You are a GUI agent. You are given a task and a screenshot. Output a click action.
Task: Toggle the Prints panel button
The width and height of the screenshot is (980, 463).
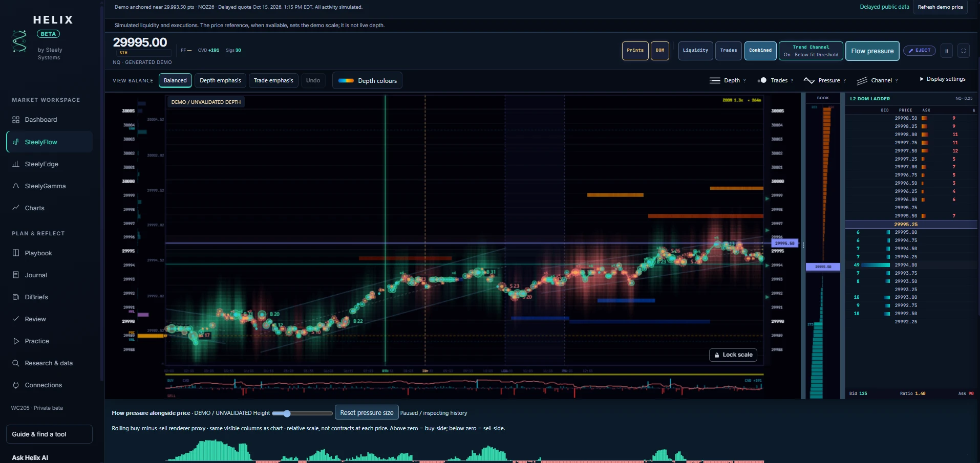(635, 51)
